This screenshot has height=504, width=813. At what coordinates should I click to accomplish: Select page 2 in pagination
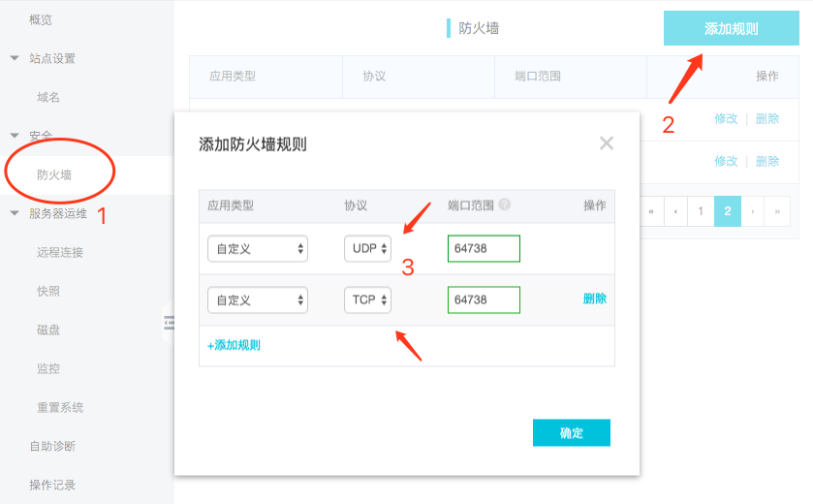pos(728,211)
